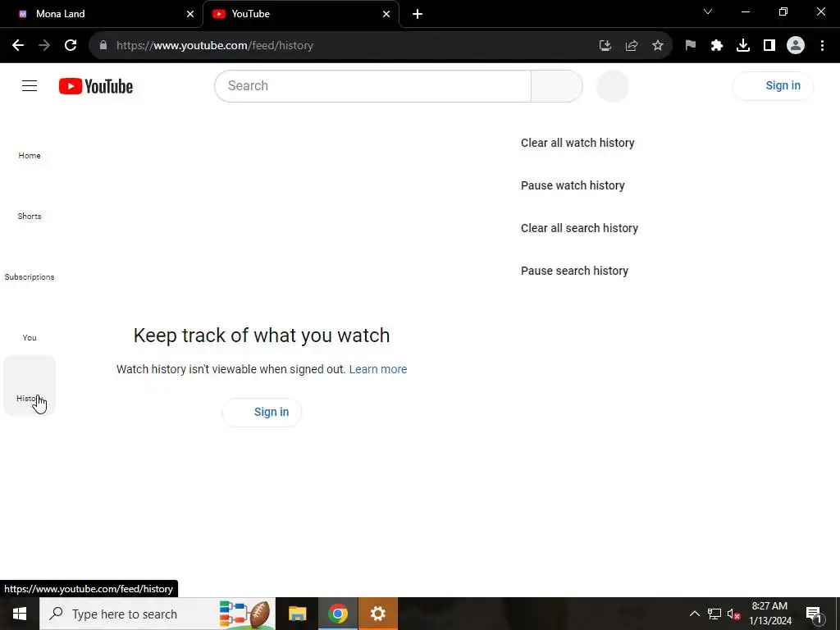Click Clear all search history
This screenshot has width=840, height=630.
click(579, 228)
